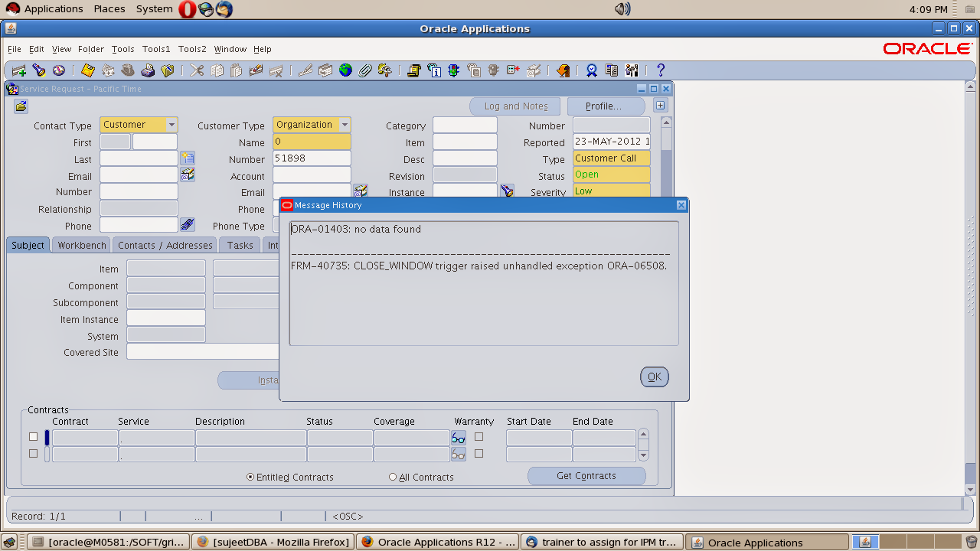
Task: Open the Places menu in the top panel
Action: [x=109, y=9]
